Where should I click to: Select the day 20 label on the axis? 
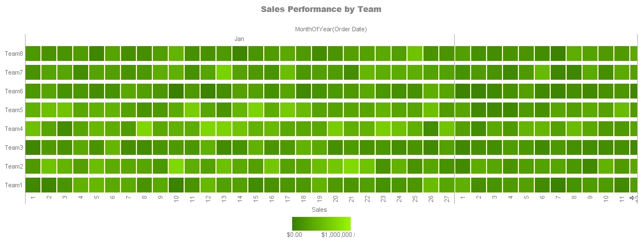(x=335, y=198)
